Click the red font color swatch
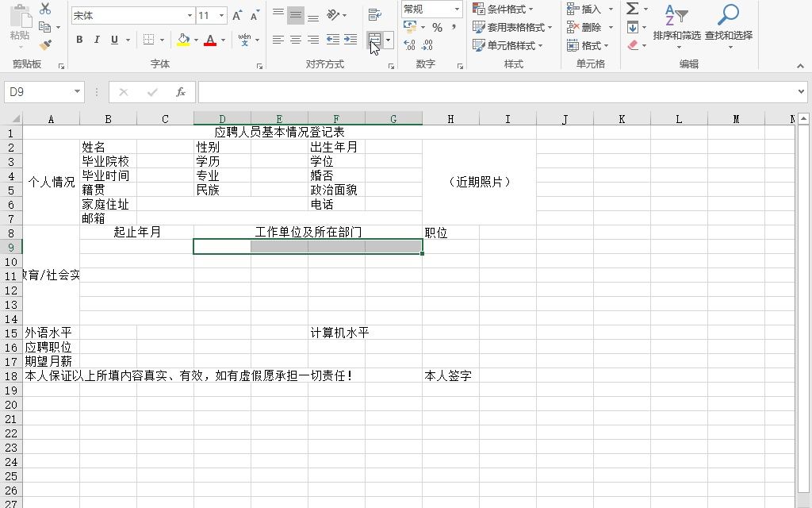Viewport: 812px width, 508px height. 209,43
